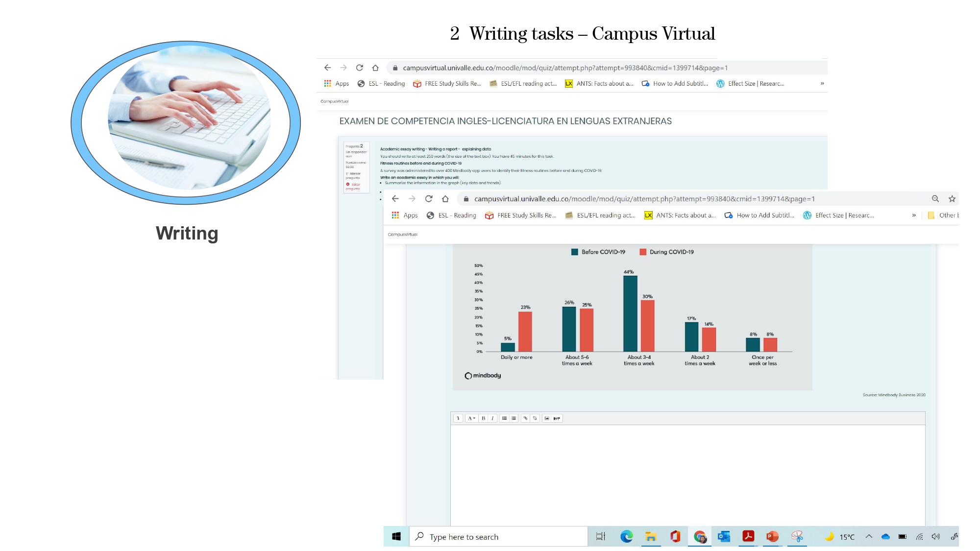Insert a numbered list
This screenshot has height=551, width=980.
tap(514, 418)
